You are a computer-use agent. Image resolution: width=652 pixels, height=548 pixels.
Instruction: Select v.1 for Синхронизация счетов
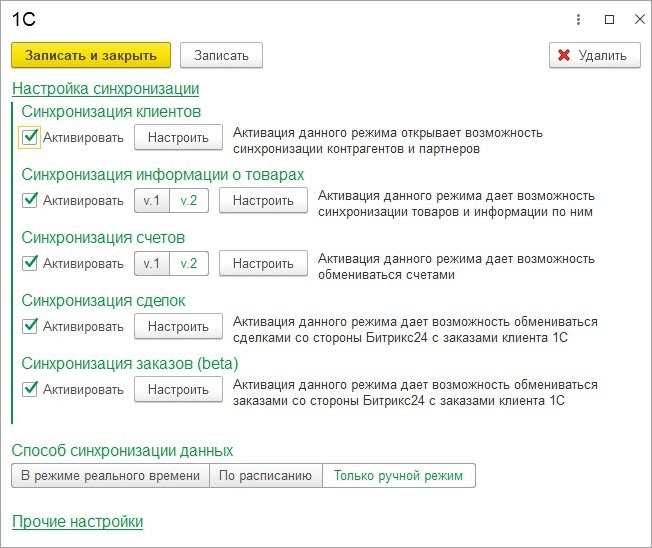(x=152, y=263)
